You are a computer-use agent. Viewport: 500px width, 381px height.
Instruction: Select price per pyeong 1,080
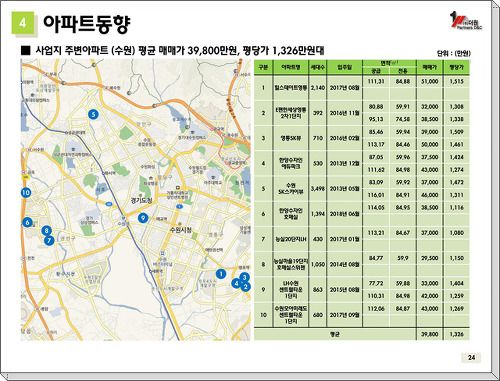coord(457,233)
